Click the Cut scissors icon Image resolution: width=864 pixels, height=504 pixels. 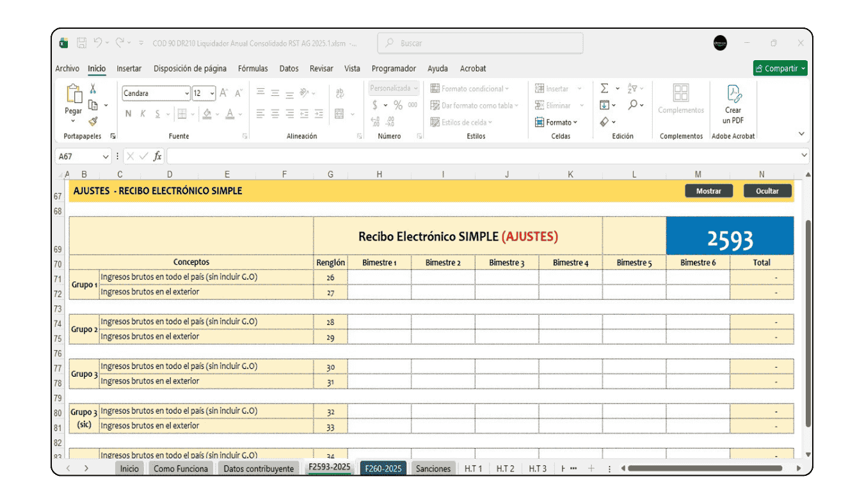[93, 90]
